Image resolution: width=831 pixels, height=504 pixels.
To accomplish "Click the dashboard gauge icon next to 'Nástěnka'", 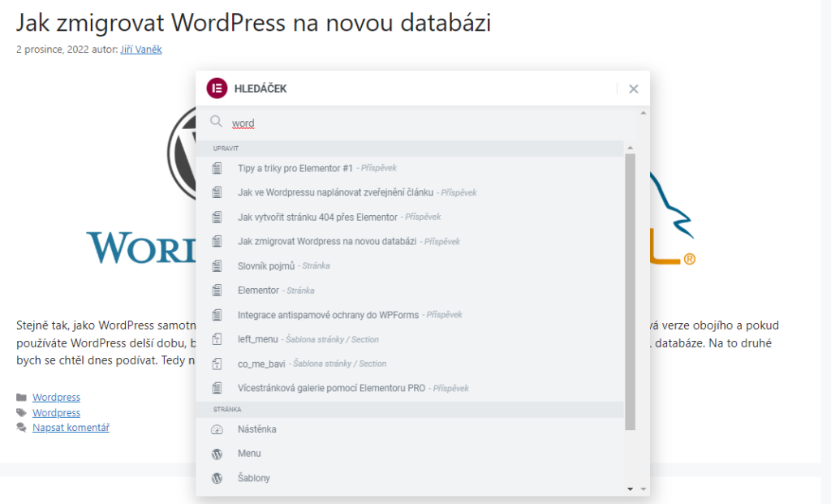I will (x=217, y=429).
